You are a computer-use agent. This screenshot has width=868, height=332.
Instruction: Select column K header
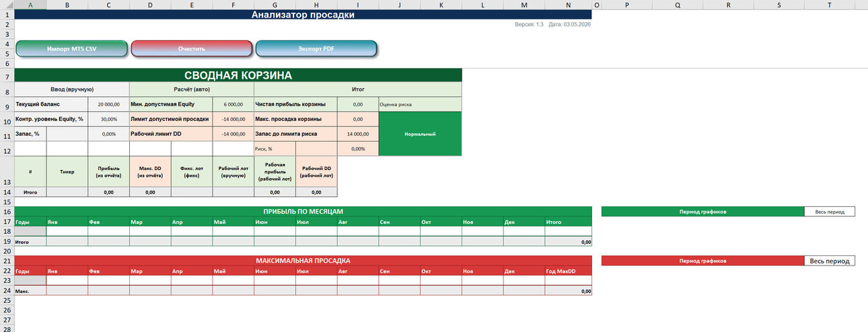click(441, 5)
